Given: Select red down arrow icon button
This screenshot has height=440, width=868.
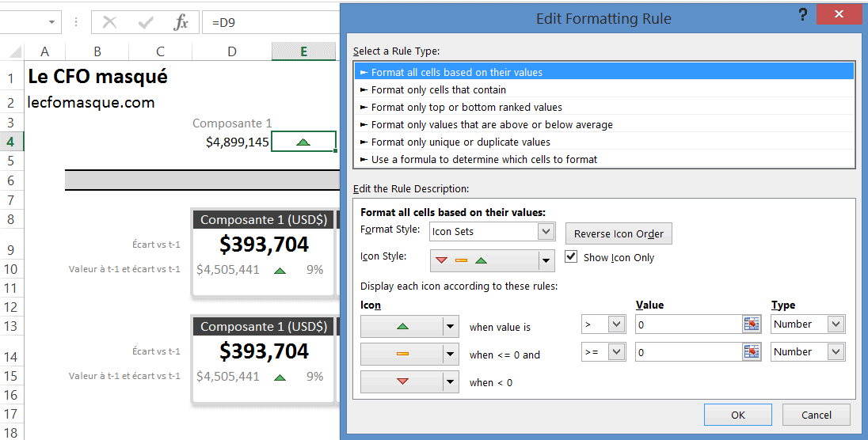Looking at the screenshot, I should coord(401,382).
